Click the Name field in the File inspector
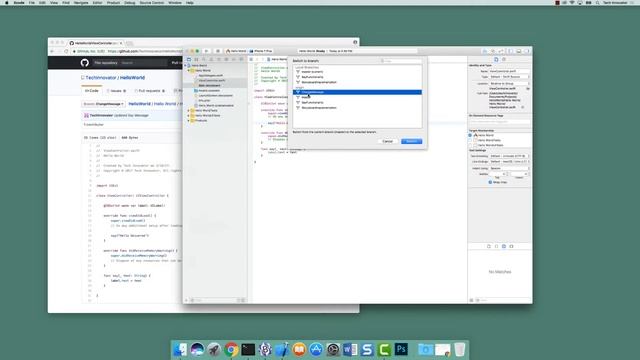 pyautogui.click(x=509, y=71)
